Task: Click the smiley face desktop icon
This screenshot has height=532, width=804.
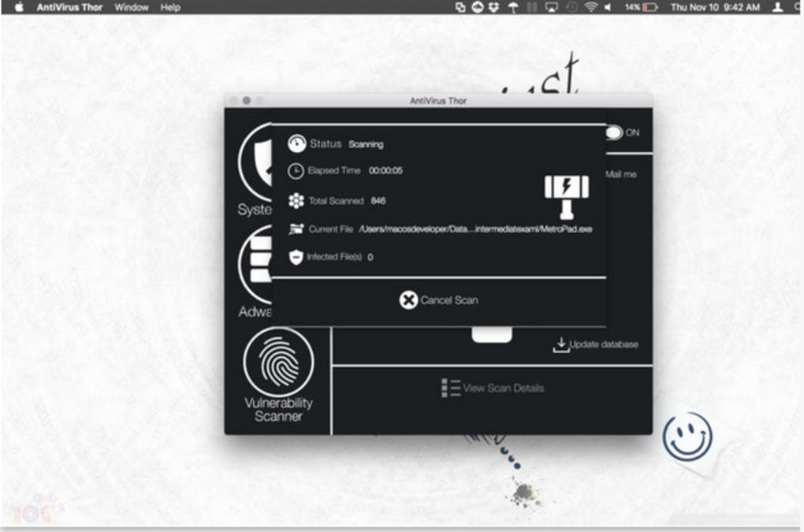Action: (x=687, y=437)
